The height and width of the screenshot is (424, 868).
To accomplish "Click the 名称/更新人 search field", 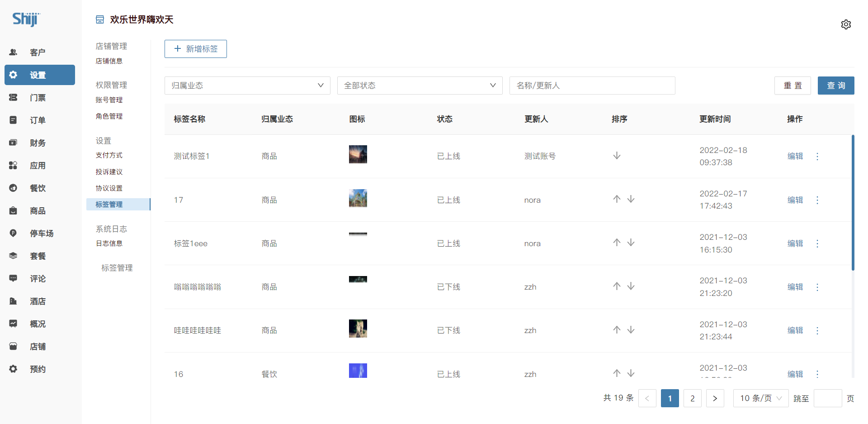I will [592, 86].
